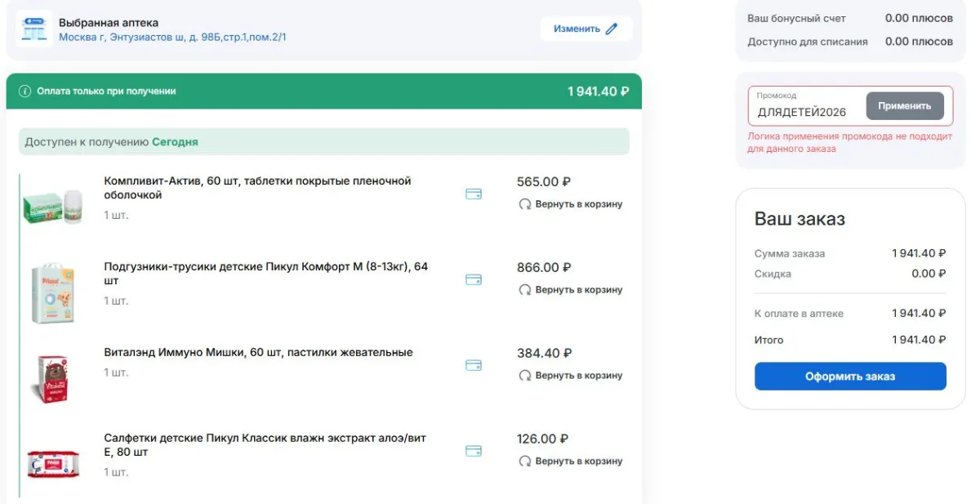The width and height of the screenshot is (980, 504).
Task: Click return arrow icon for Подгузники-трусики Пикул
Action: coord(525,290)
